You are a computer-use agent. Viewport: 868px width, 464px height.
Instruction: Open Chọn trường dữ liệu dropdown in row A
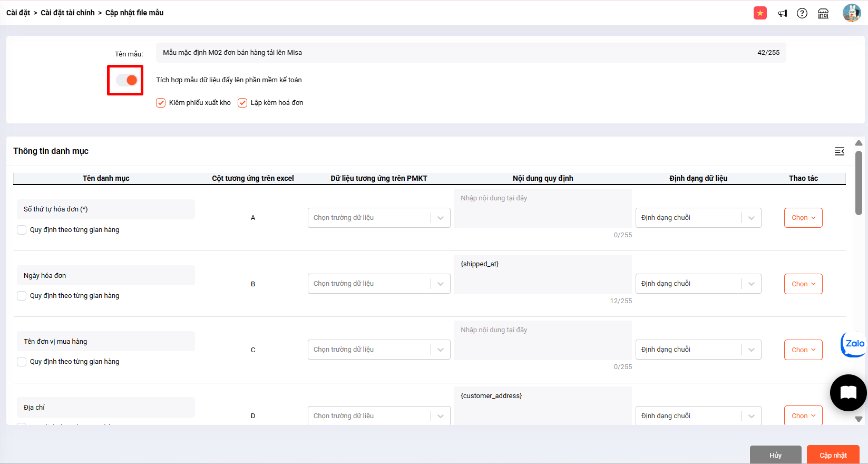tap(378, 218)
